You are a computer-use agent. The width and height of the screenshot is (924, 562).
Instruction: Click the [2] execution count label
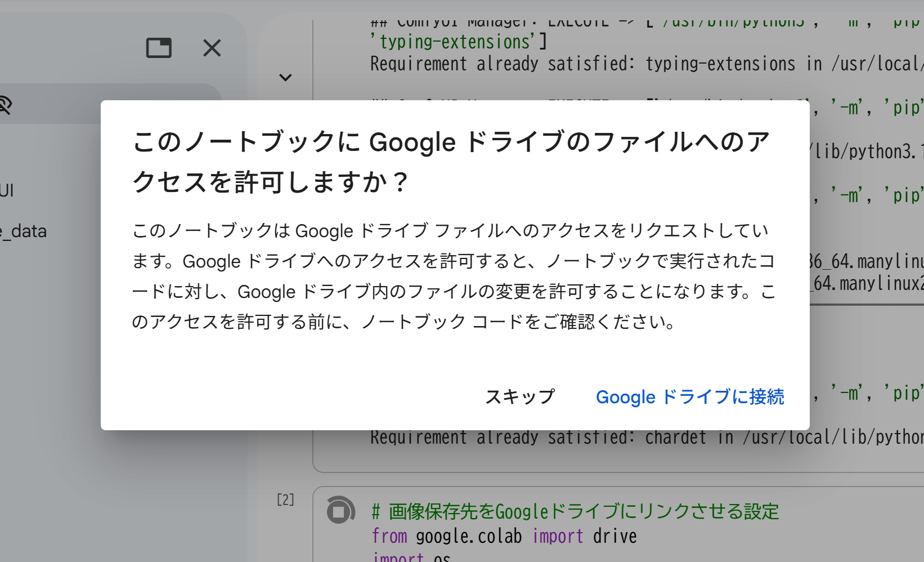285,499
